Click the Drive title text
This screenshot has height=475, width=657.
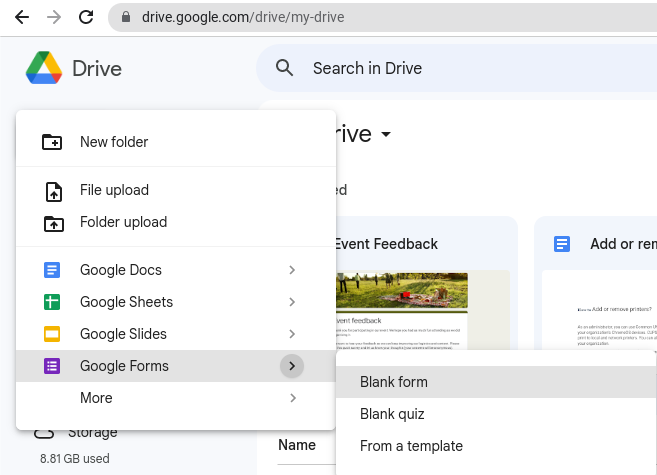(x=97, y=68)
